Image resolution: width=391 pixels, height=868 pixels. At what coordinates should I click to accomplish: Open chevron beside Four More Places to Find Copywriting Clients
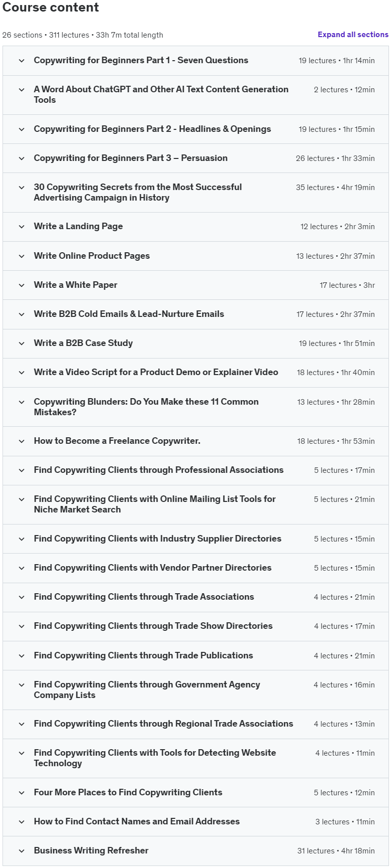point(22,793)
